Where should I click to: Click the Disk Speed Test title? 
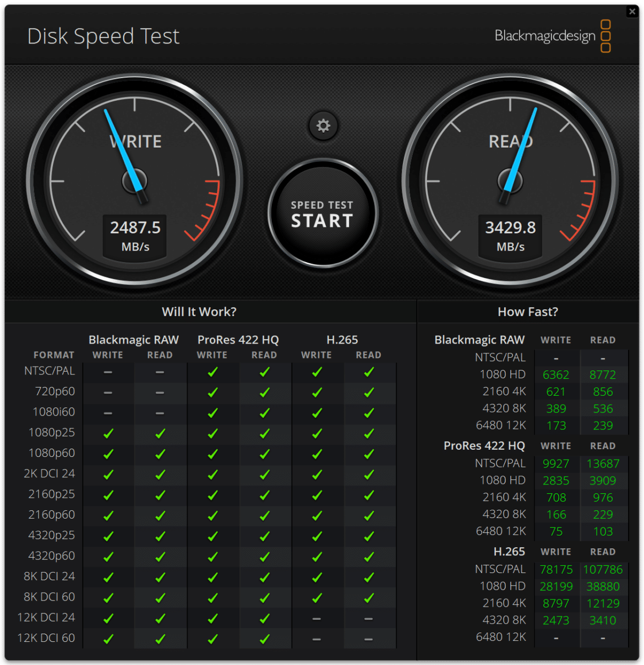(103, 37)
